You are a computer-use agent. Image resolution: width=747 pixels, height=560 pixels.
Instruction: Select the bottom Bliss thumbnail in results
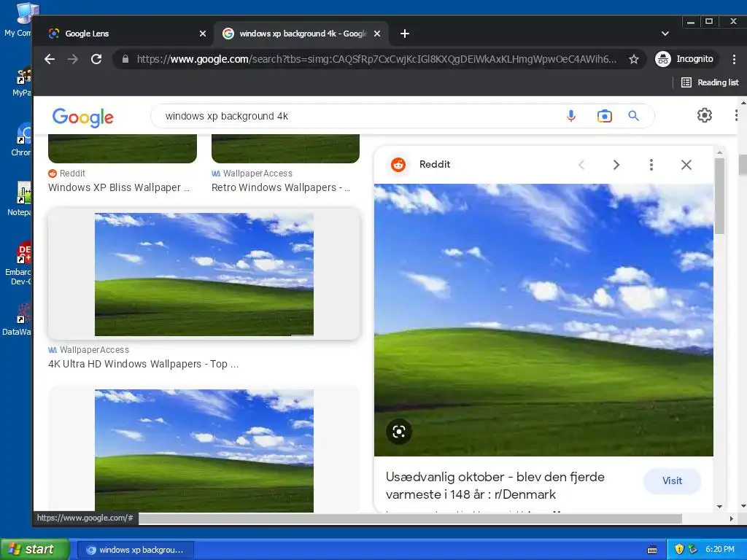coord(204,451)
